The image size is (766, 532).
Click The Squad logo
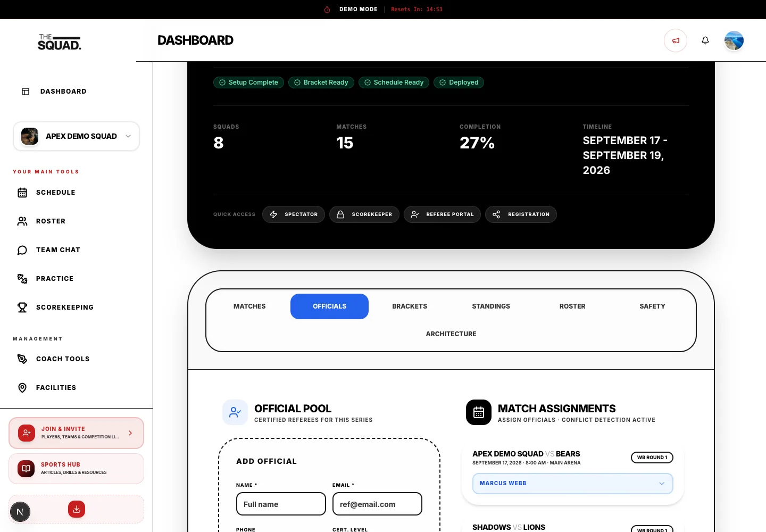click(x=60, y=42)
